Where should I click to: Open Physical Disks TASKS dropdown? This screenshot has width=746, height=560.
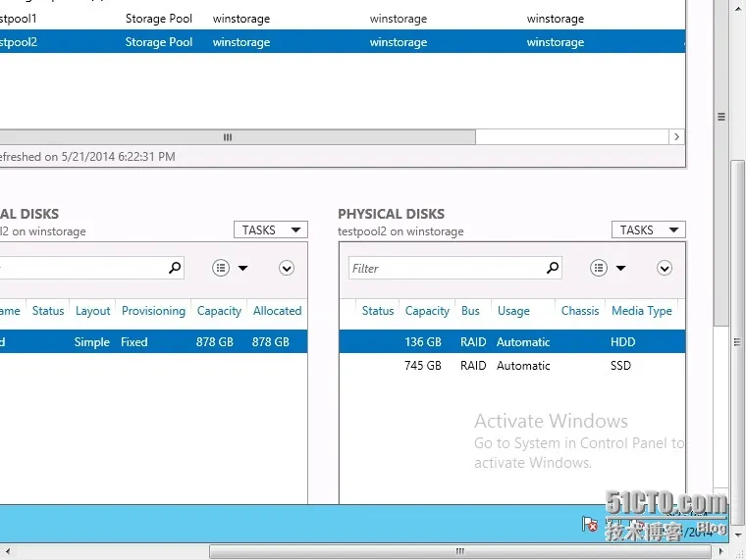pos(648,230)
